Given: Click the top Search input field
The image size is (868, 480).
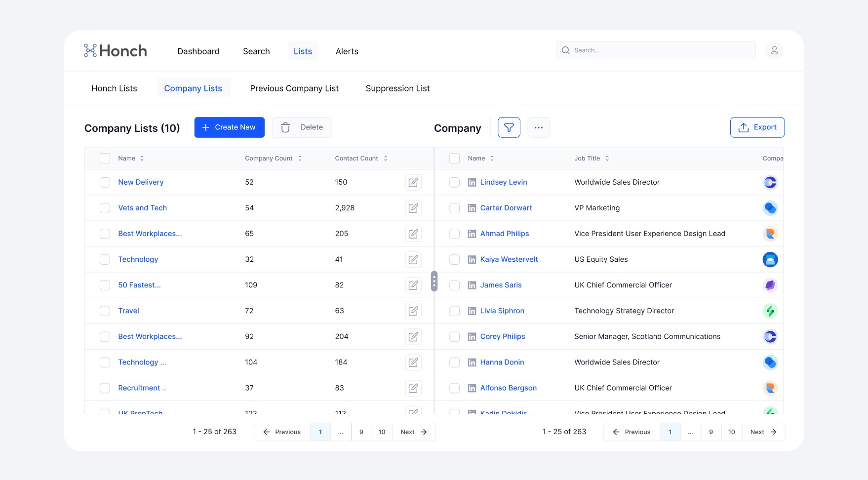Looking at the screenshot, I should 656,50.
